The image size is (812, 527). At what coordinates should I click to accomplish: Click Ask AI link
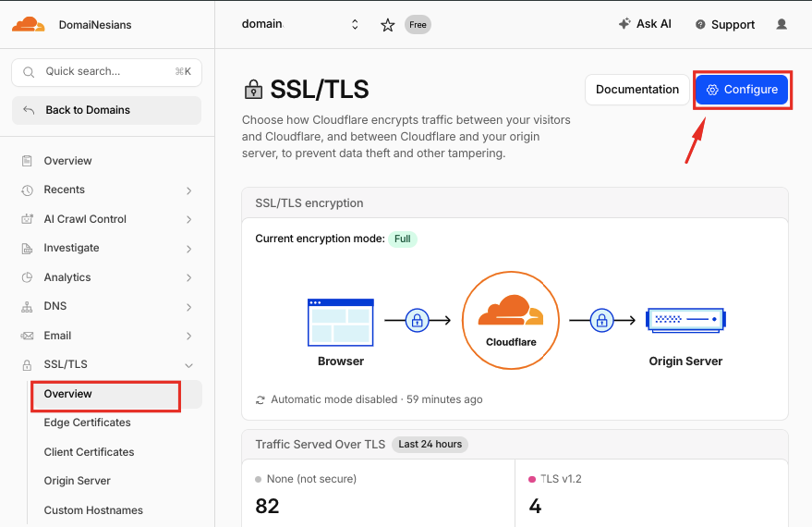(645, 24)
